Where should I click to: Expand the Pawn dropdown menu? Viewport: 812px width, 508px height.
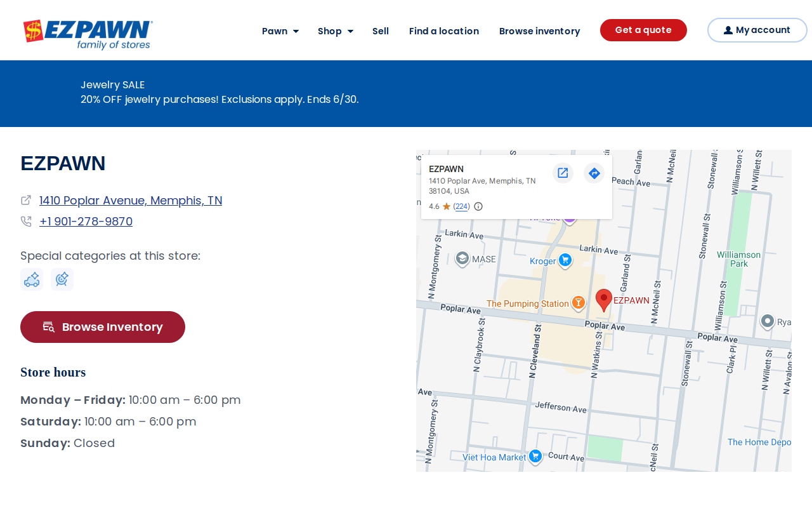[x=280, y=31]
